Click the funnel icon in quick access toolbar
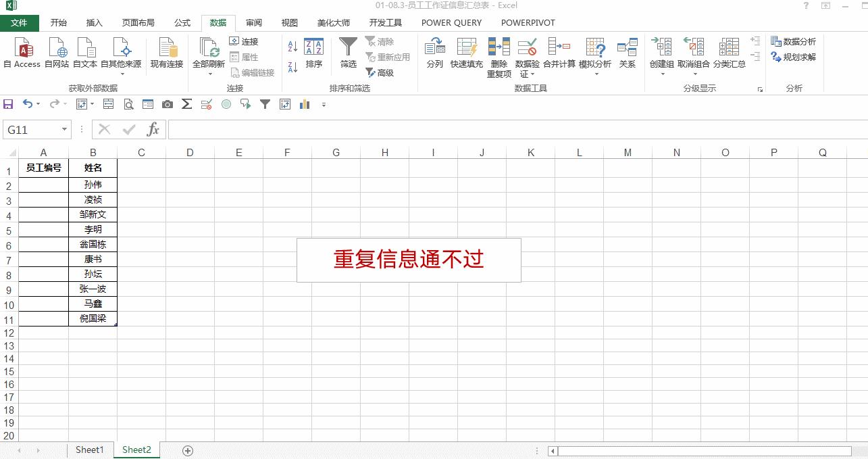Image resolution: width=868 pixels, height=459 pixels. [x=265, y=104]
